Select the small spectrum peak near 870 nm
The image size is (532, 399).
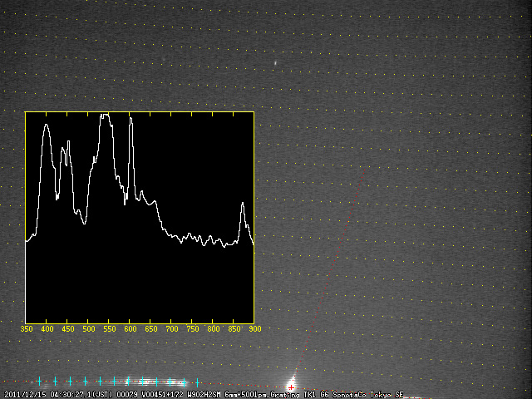click(243, 204)
